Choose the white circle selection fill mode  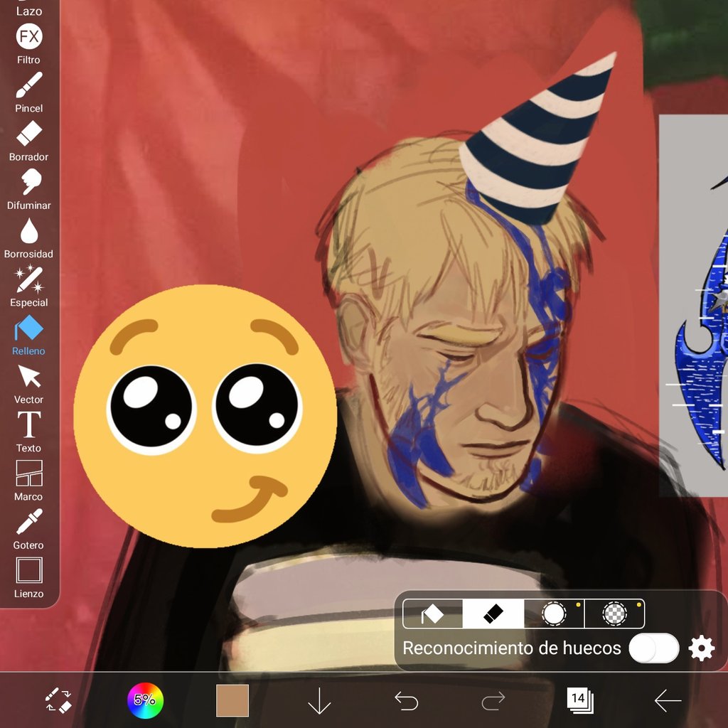tap(554, 614)
